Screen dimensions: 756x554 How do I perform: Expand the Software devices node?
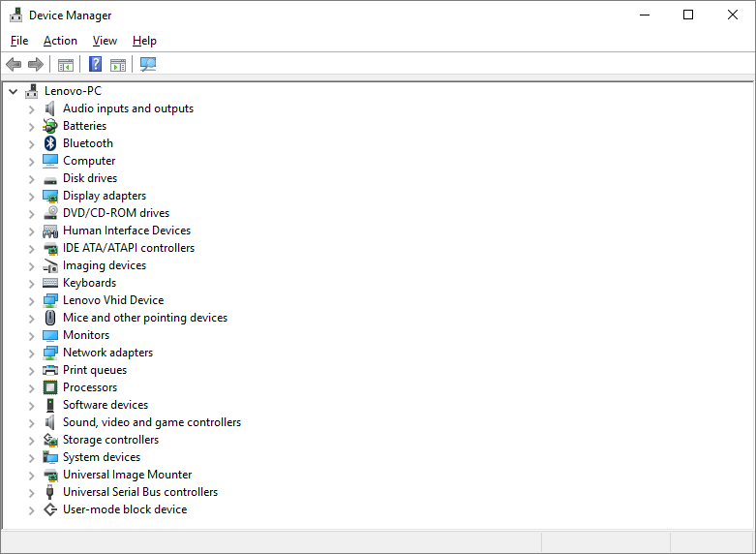coord(31,406)
